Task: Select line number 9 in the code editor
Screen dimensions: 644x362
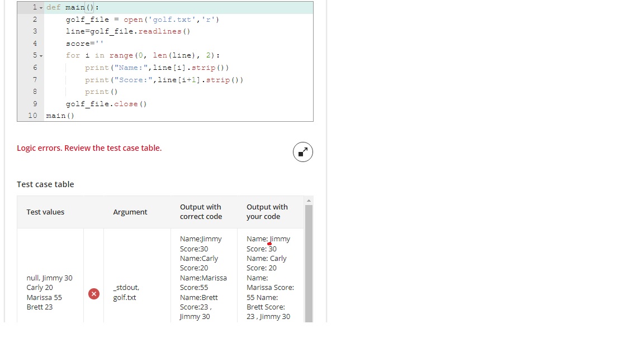Action: tap(35, 103)
